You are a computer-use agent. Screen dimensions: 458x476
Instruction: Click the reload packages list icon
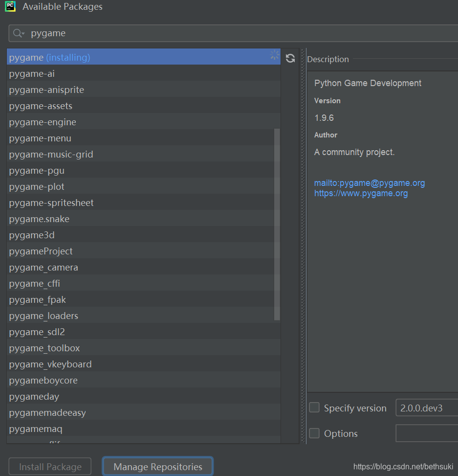click(290, 58)
